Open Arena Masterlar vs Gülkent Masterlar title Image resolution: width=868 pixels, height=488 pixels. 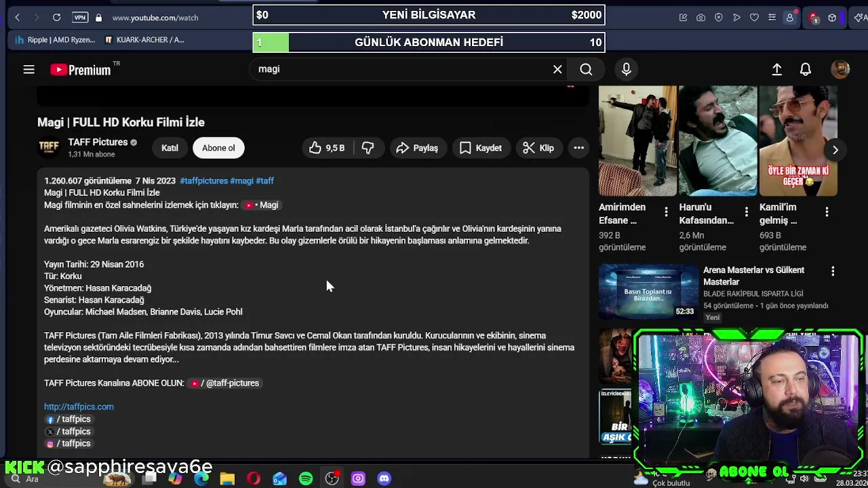(x=753, y=276)
